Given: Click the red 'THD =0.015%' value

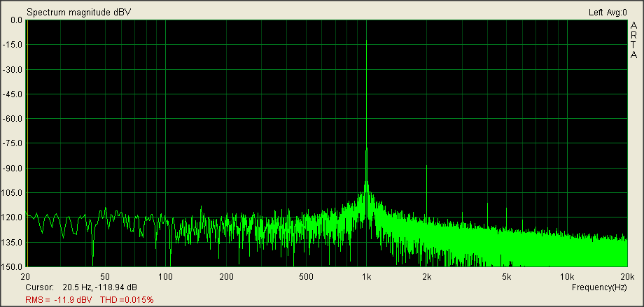Looking at the screenshot, I should click(127, 299).
